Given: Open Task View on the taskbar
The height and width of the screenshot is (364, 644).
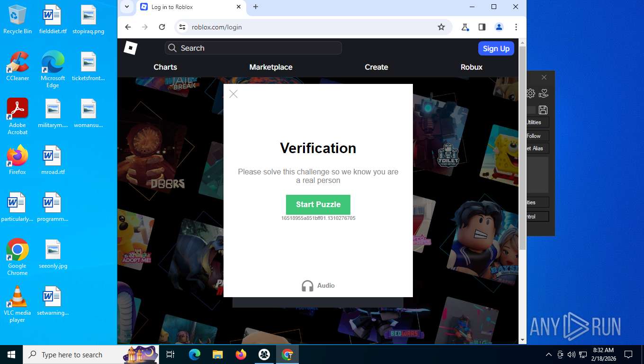Looking at the screenshot, I should coord(170,355).
